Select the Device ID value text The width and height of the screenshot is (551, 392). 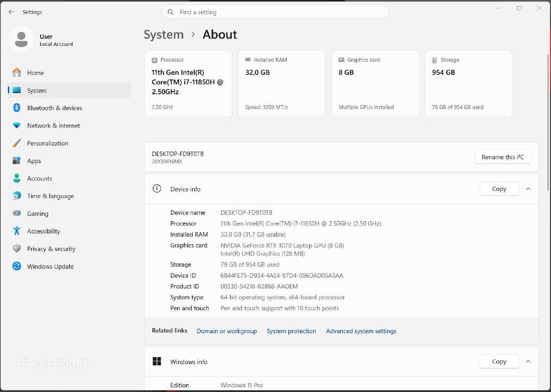pos(282,275)
